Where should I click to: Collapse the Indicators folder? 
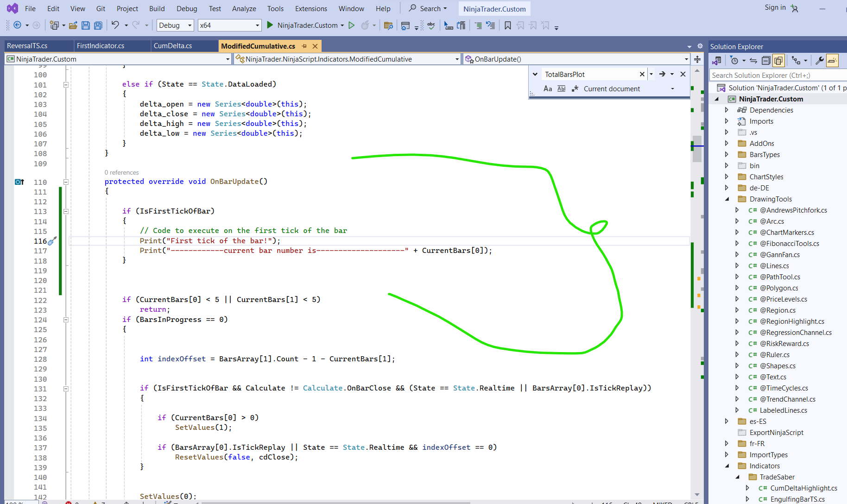[x=727, y=466]
